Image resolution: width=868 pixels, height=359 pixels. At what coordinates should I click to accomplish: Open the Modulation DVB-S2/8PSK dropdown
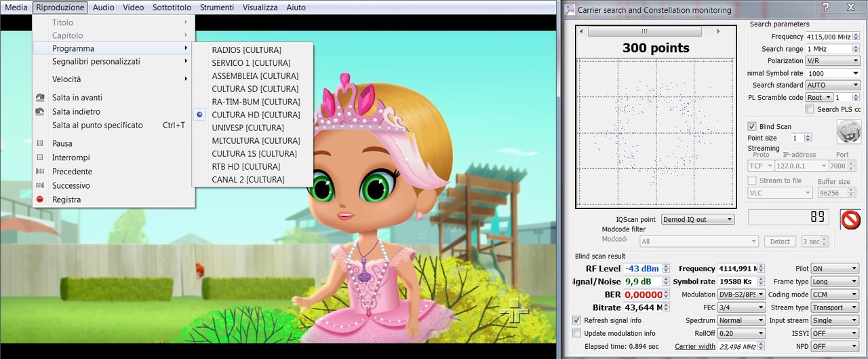point(742,295)
